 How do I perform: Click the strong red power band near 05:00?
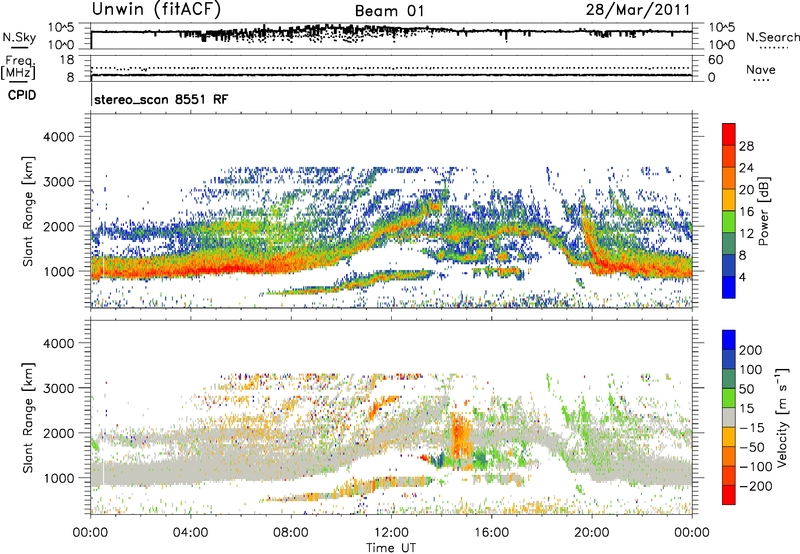224,268
